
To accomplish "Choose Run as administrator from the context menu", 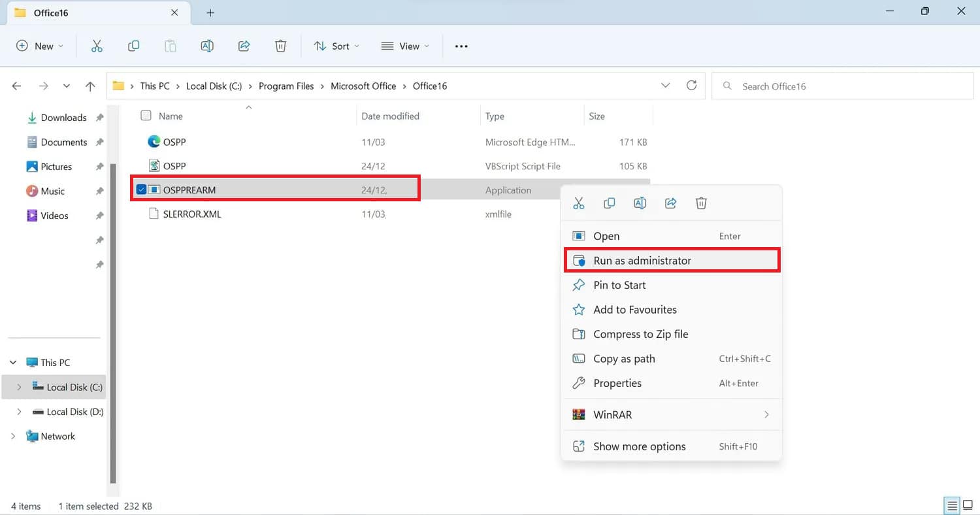I will pos(642,261).
